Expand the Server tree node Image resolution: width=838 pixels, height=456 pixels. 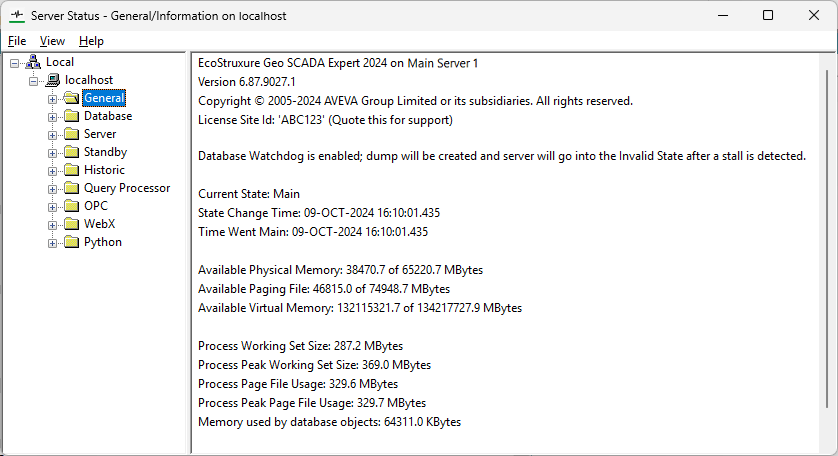tap(52, 134)
